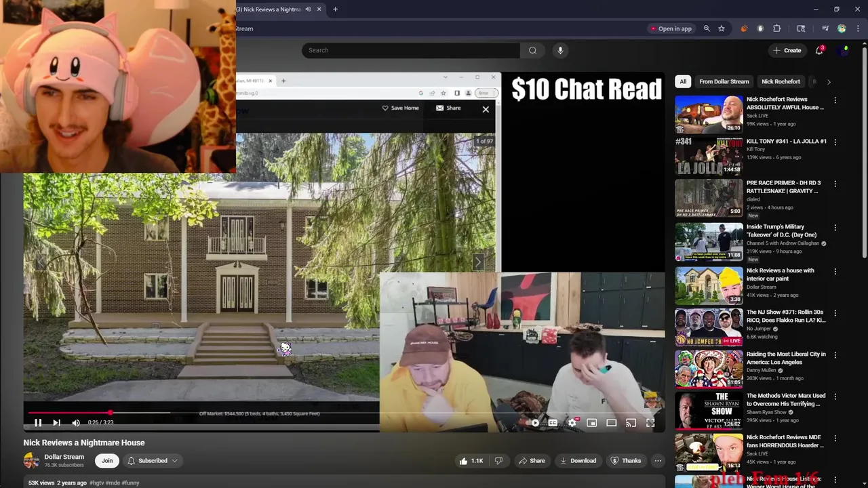Open the Dollar Stream channel avatar

[x=31, y=461]
